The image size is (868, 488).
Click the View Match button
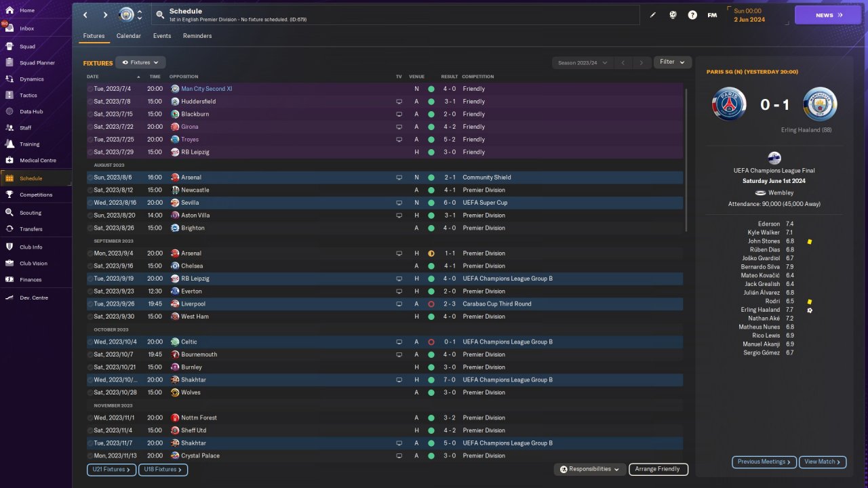pos(822,462)
